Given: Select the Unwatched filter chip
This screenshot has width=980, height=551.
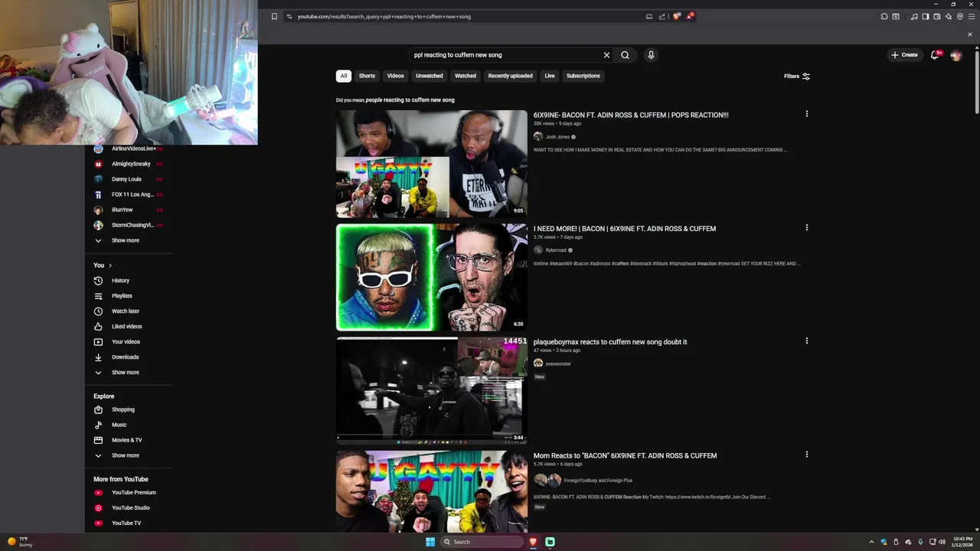Looking at the screenshot, I should point(430,76).
